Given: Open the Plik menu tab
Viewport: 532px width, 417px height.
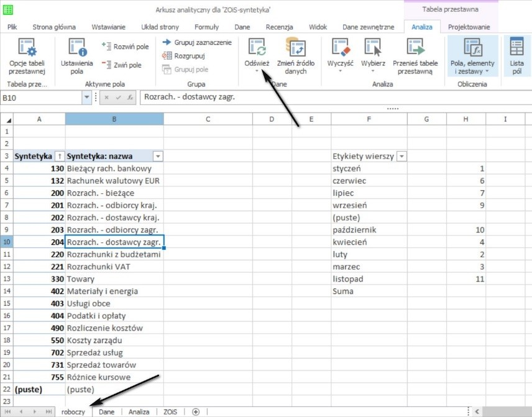Looking at the screenshot, I should point(12,27).
